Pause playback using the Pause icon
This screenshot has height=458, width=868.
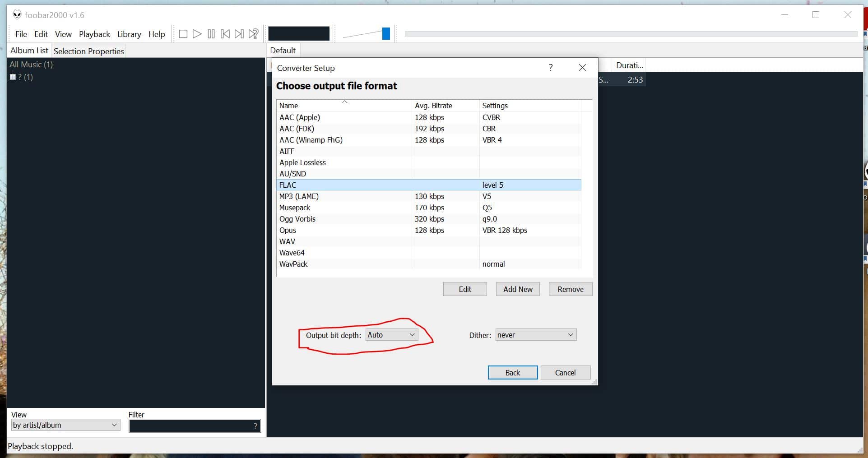pos(211,34)
